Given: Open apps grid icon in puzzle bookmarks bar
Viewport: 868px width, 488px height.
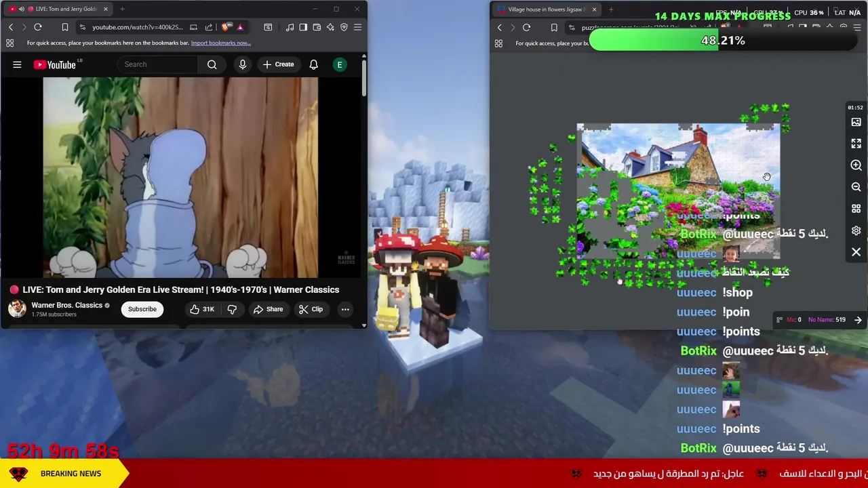Looking at the screenshot, I should (498, 43).
